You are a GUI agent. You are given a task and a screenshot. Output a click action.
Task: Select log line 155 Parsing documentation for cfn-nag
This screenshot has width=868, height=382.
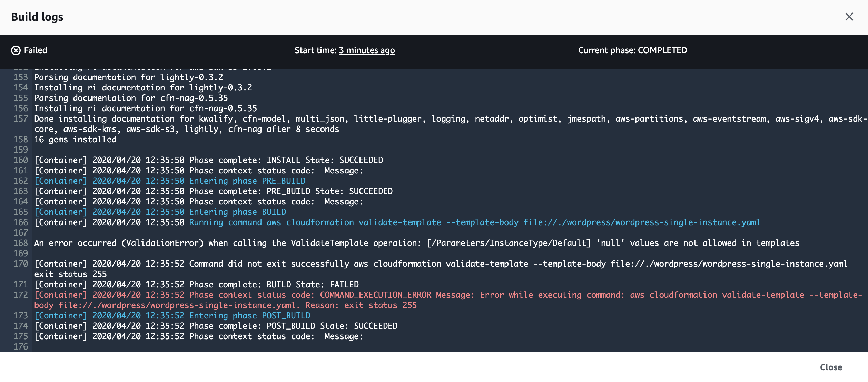point(131,98)
